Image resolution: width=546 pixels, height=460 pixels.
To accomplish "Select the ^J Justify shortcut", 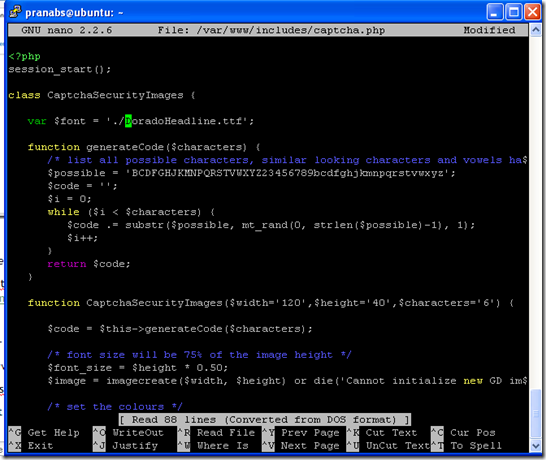I will tap(125, 445).
